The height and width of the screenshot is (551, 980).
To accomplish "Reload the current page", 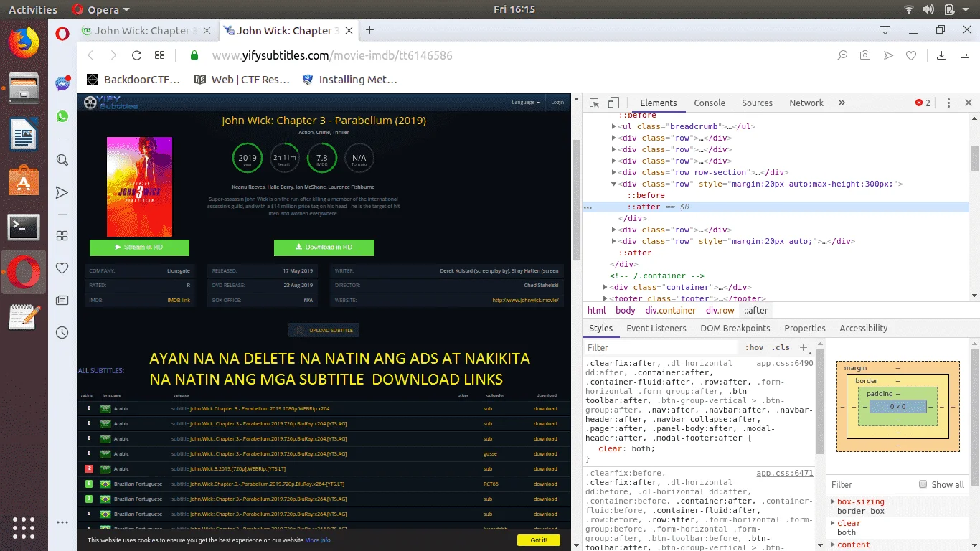I will [x=136, y=55].
